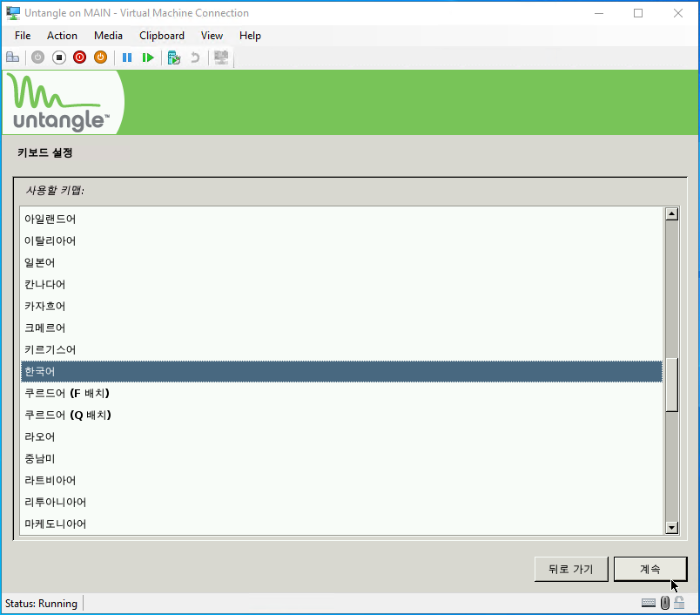Click the 뒤로 가기 back button
The height and width of the screenshot is (615, 700).
[571, 569]
